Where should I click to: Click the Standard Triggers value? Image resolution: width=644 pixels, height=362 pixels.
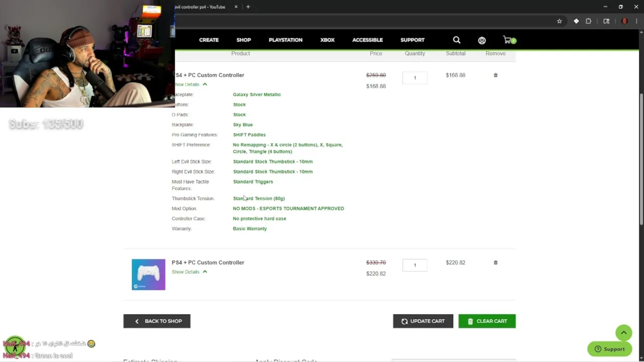[253, 182]
